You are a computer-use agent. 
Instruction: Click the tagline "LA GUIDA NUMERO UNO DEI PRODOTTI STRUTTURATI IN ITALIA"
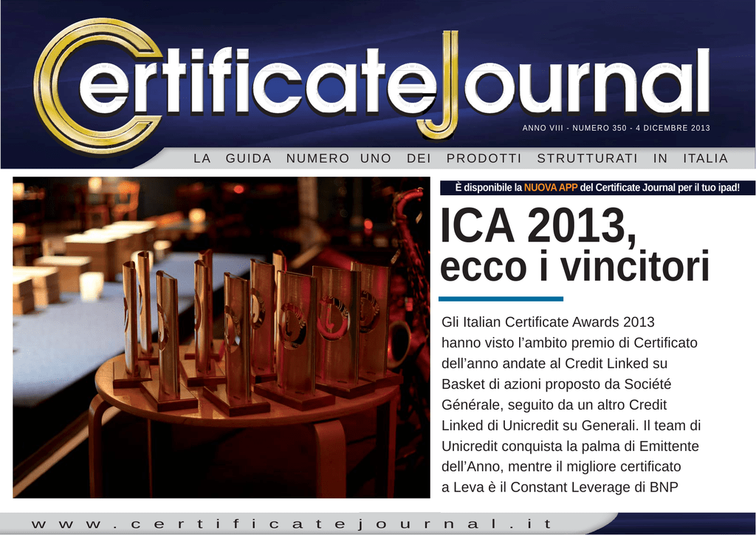pyautogui.click(x=461, y=158)
